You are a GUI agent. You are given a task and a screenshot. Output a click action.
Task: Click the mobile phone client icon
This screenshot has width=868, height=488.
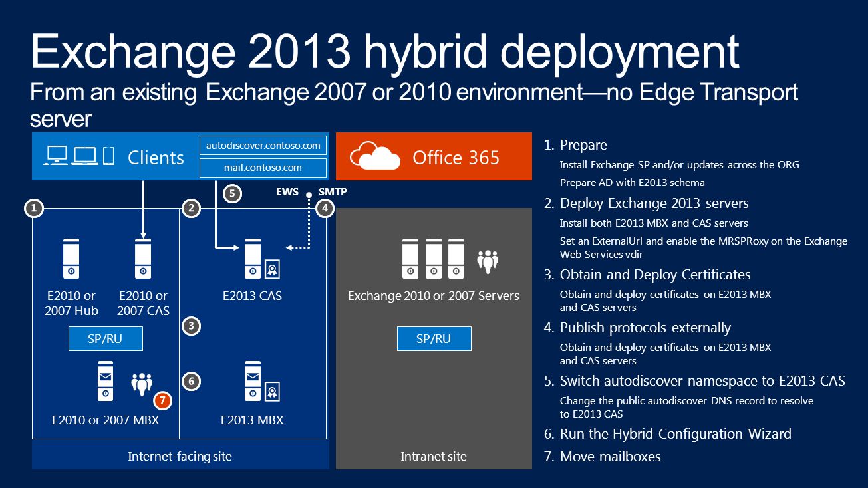coord(110,156)
